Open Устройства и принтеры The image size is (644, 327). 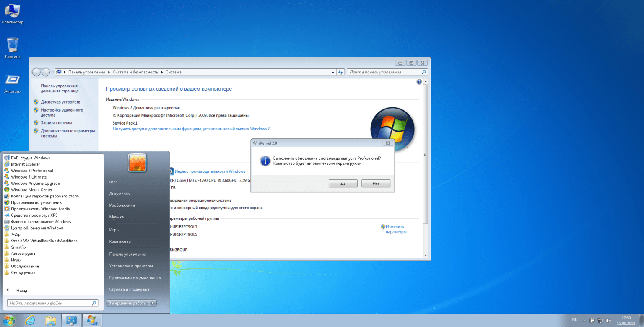[131, 266]
